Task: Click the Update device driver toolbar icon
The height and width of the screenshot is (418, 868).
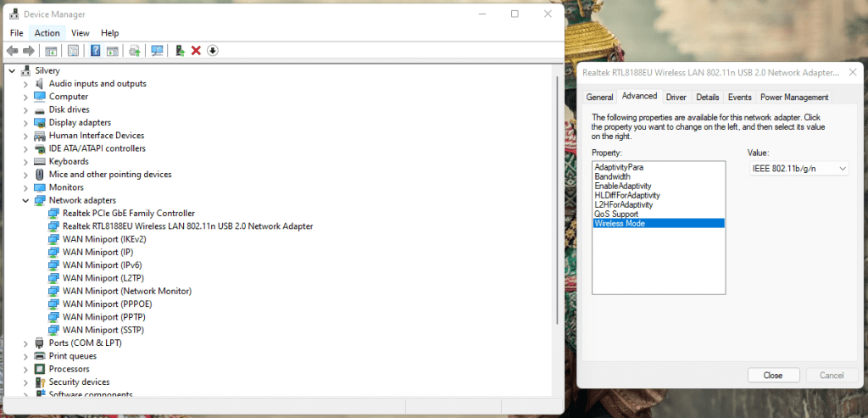Action: 135,51
